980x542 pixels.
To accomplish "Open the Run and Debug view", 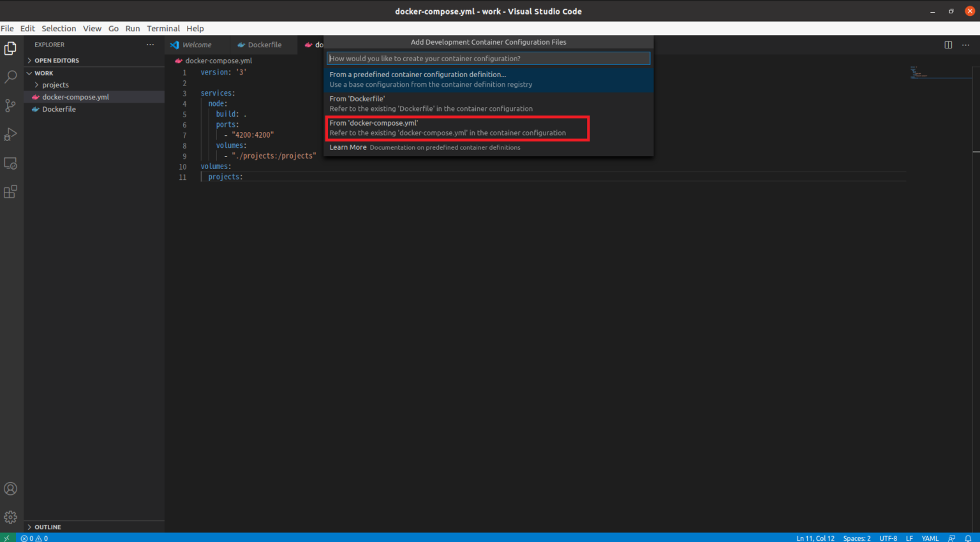I will coord(10,134).
